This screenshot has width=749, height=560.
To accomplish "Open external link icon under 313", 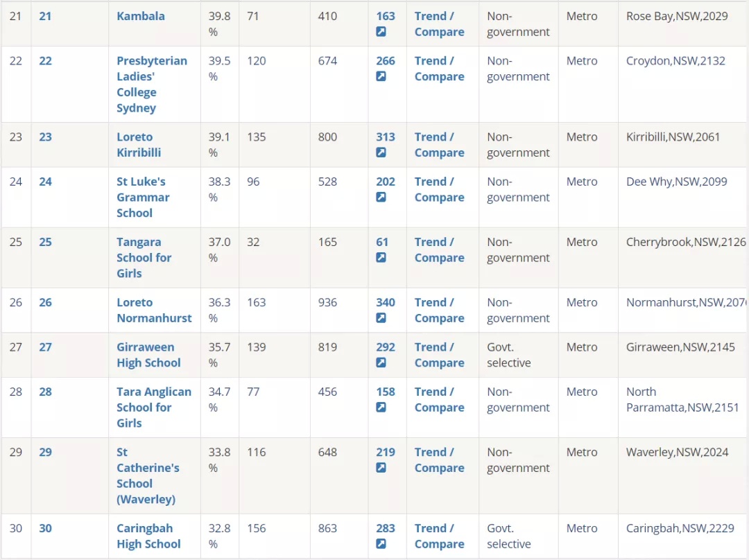I will coord(381,152).
